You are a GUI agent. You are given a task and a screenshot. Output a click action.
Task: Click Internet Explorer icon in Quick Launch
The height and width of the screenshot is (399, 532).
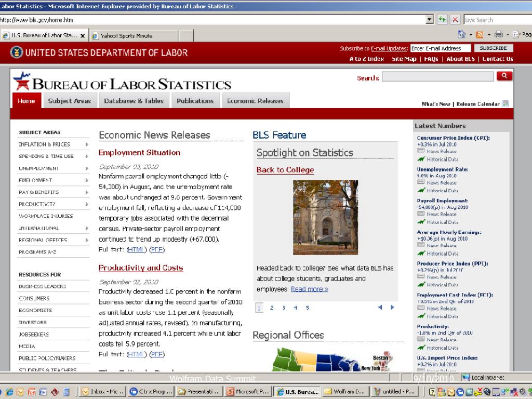9,392
